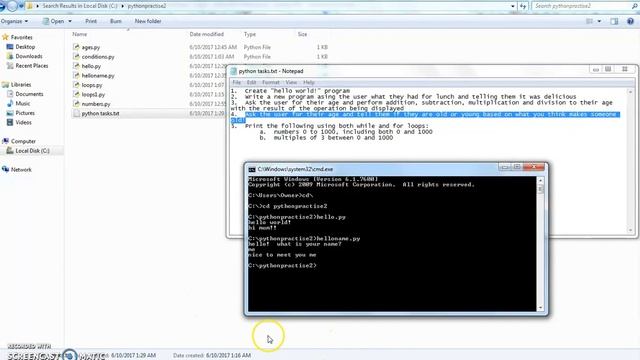Select hello.py file row
640x360 pixels.
91,66
